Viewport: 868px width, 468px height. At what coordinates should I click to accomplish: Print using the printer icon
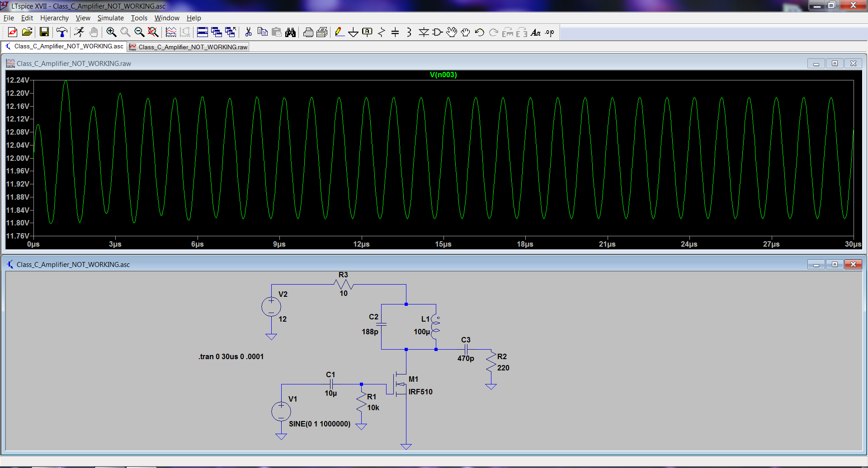[322, 32]
